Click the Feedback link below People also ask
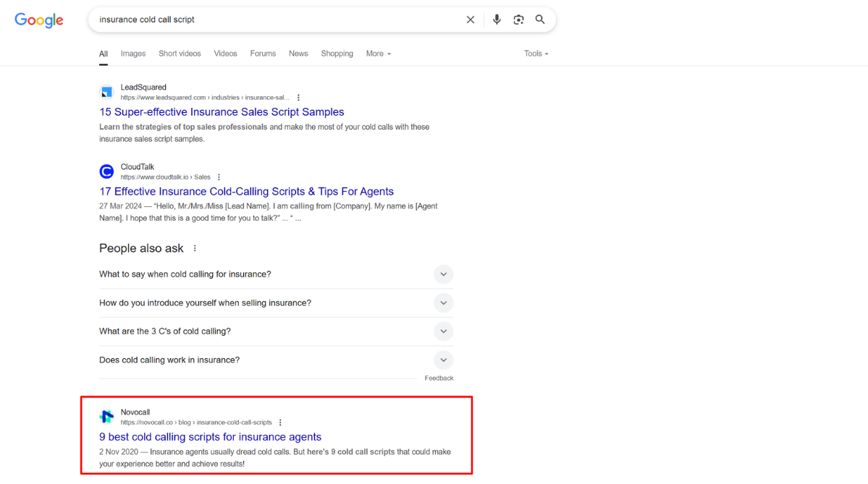Screen dimensions: 868x484 439,378
